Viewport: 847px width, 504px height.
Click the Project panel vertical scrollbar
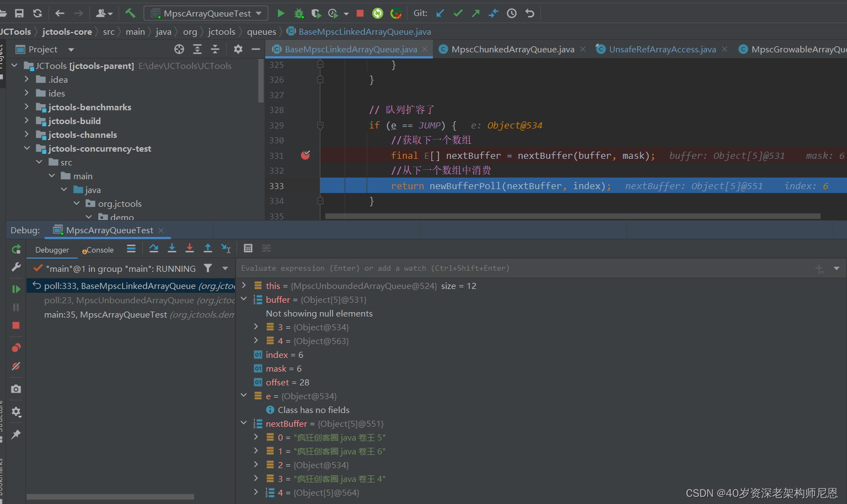[x=261, y=81]
